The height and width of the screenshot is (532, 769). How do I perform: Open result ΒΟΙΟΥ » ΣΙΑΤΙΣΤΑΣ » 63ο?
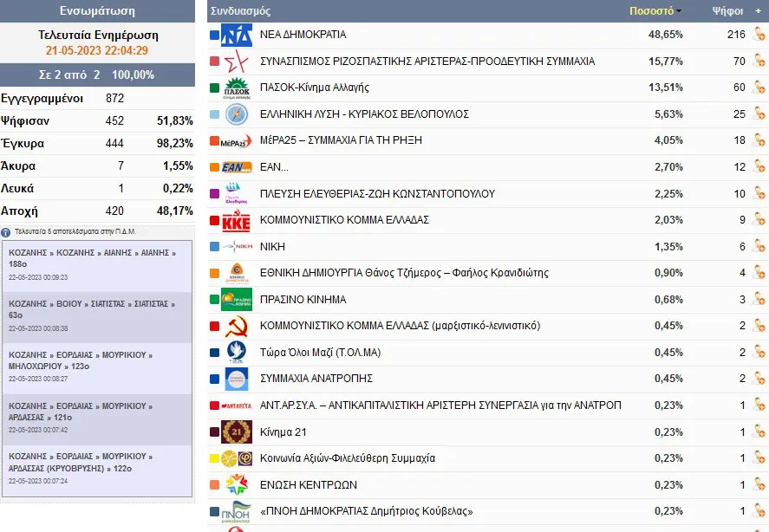pos(97,317)
